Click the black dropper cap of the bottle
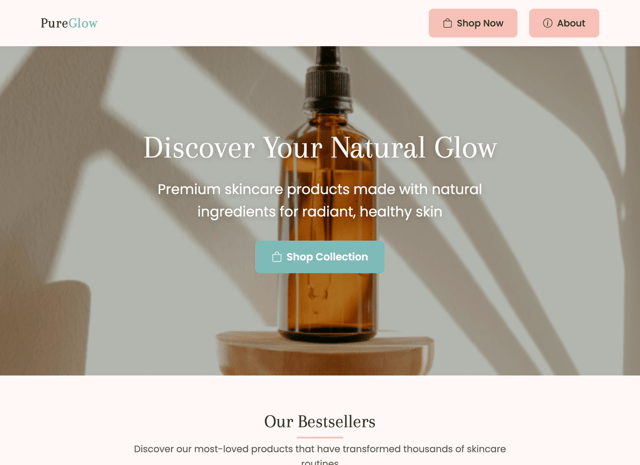 coord(328,78)
